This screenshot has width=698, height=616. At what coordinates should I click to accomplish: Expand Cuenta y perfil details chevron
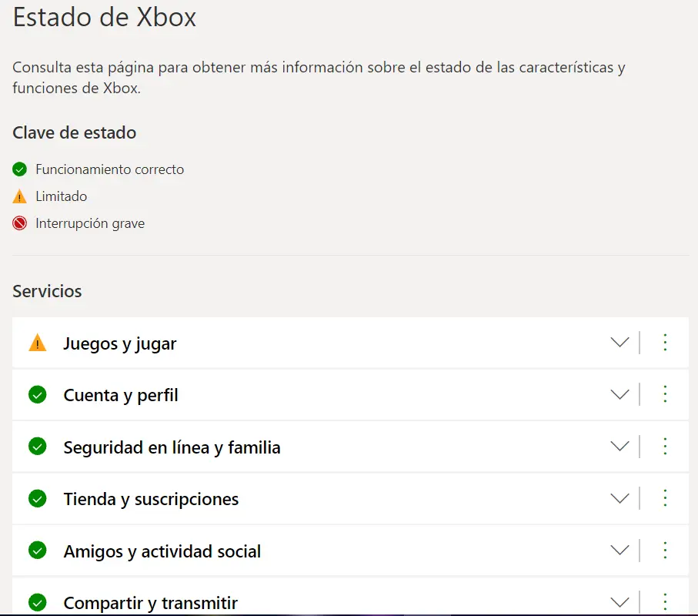pos(620,394)
